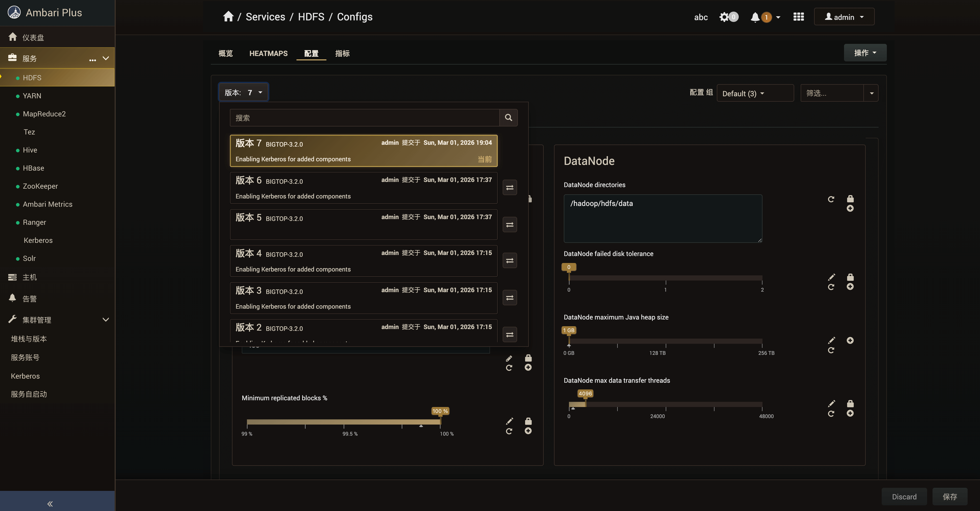Click the compare icon for version 6
Screen dimensions: 980x511
click(509, 188)
